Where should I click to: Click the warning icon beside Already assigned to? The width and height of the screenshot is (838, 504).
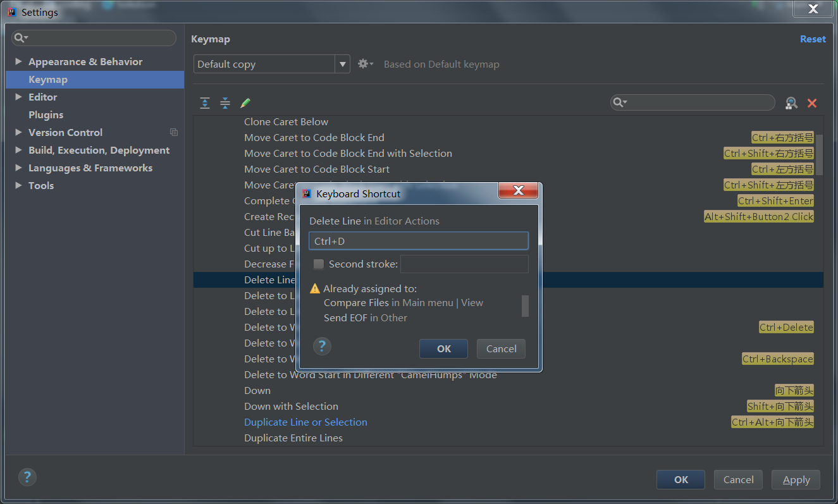(x=315, y=288)
